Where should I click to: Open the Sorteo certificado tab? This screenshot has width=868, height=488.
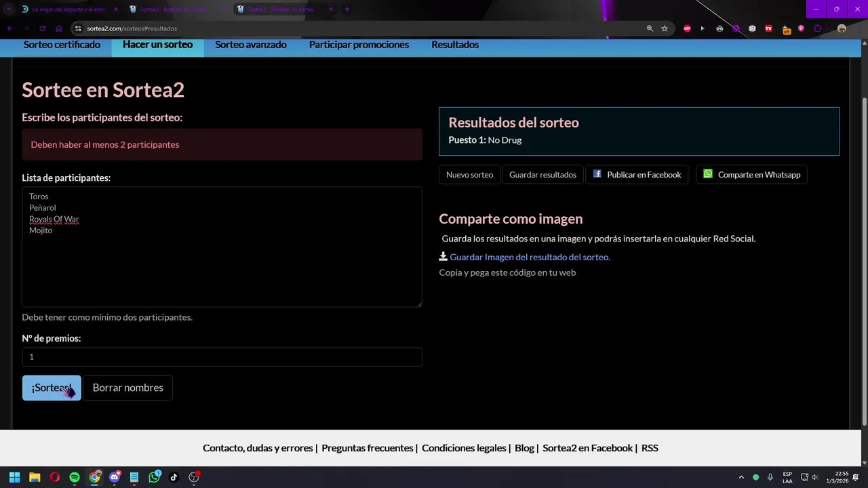(x=62, y=45)
